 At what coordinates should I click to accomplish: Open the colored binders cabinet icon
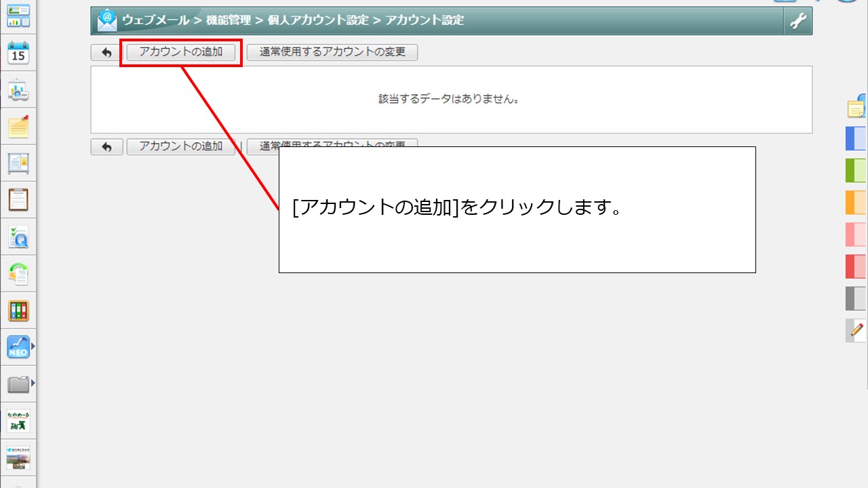pos(18,311)
